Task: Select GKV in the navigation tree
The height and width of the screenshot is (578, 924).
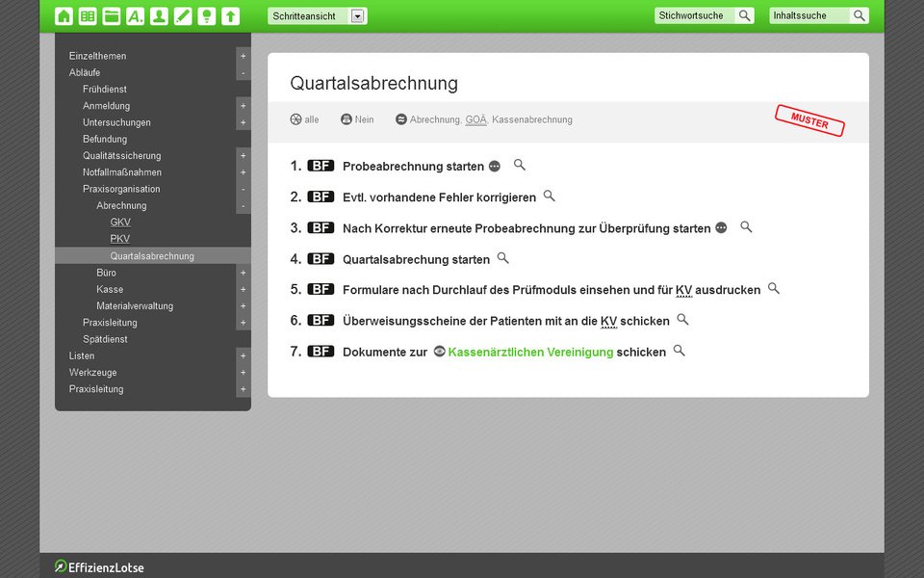Action: click(x=120, y=223)
